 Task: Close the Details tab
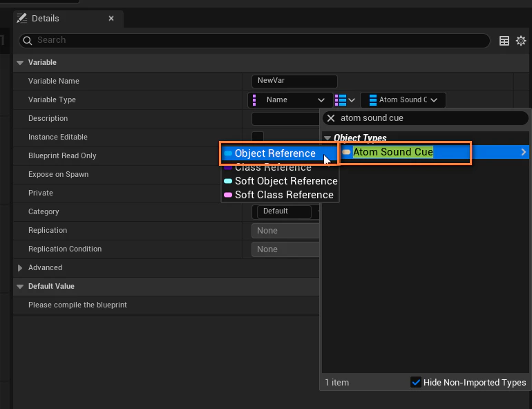click(x=111, y=19)
